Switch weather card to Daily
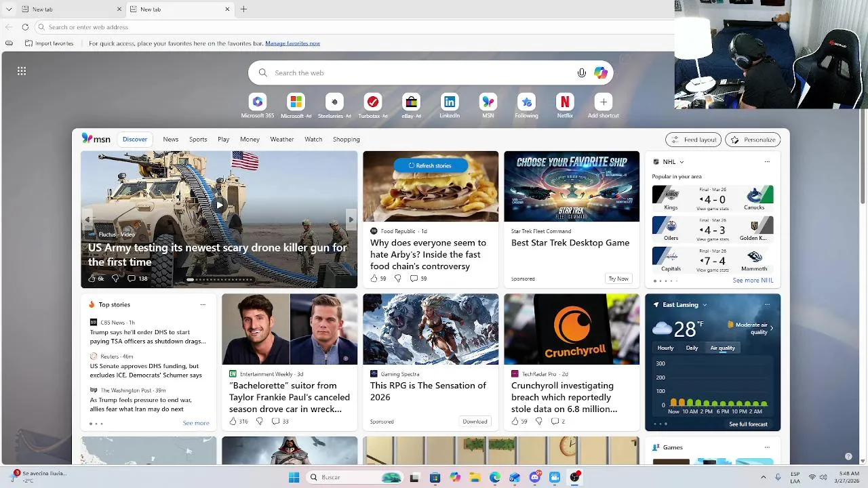 click(x=692, y=348)
